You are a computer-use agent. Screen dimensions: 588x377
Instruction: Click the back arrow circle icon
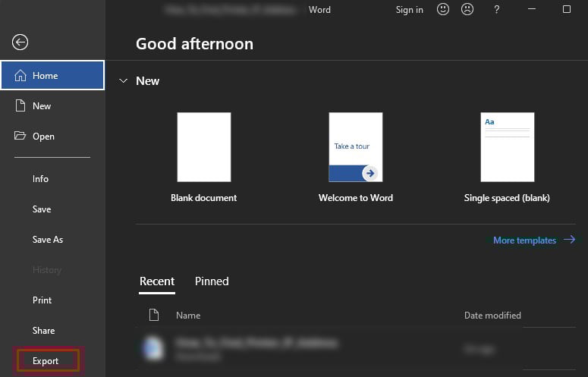click(x=20, y=42)
